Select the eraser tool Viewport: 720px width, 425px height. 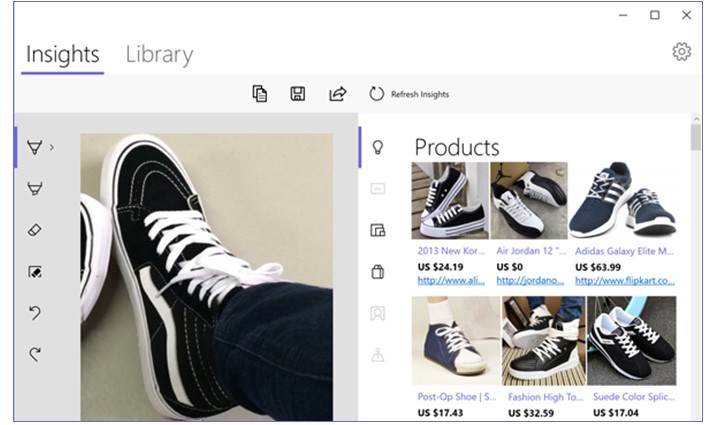click(35, 230)
